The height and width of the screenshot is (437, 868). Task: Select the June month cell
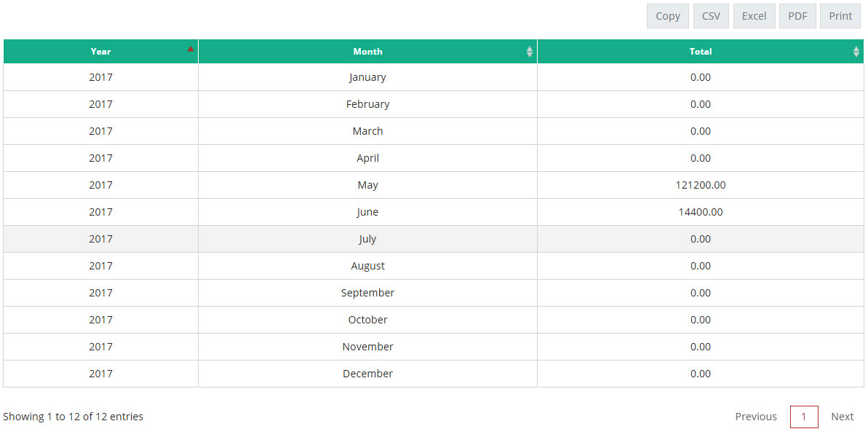[x=367, y=212]
